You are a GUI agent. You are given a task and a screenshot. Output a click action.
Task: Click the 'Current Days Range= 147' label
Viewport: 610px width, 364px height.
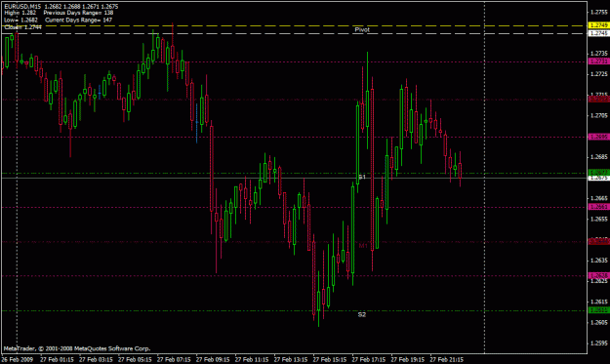79,20
